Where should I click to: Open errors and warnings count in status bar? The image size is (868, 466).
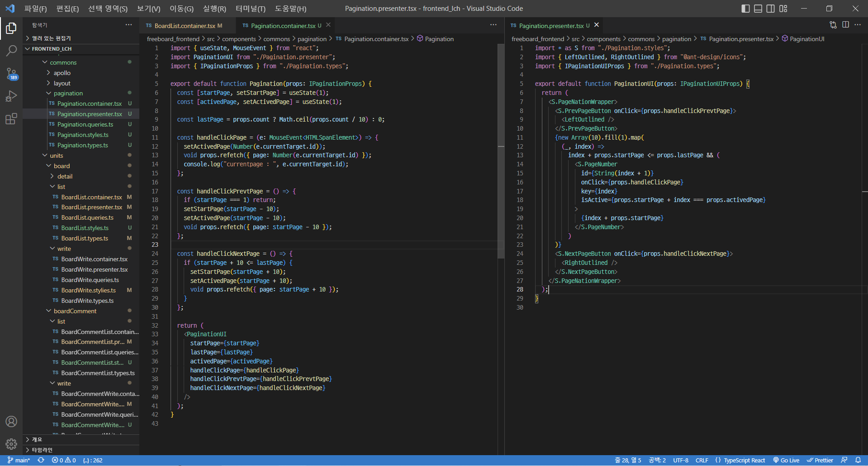point(64,460)
